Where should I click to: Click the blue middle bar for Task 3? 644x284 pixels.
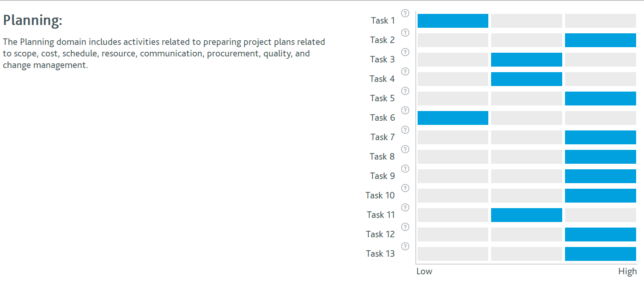[527, 60]
